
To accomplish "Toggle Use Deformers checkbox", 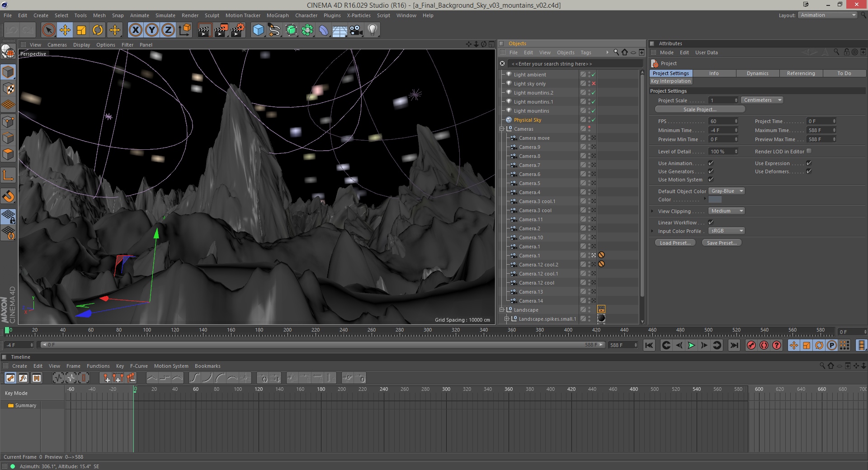I will pyautogui.click(x=809, y=171).
